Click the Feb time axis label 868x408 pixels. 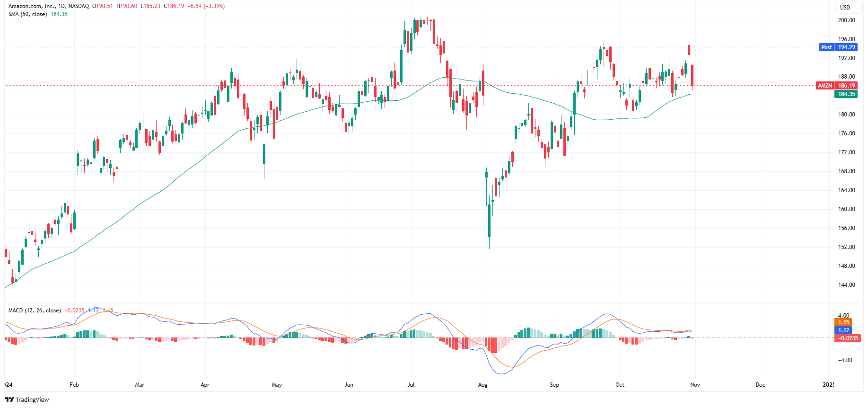pos(74,385)
